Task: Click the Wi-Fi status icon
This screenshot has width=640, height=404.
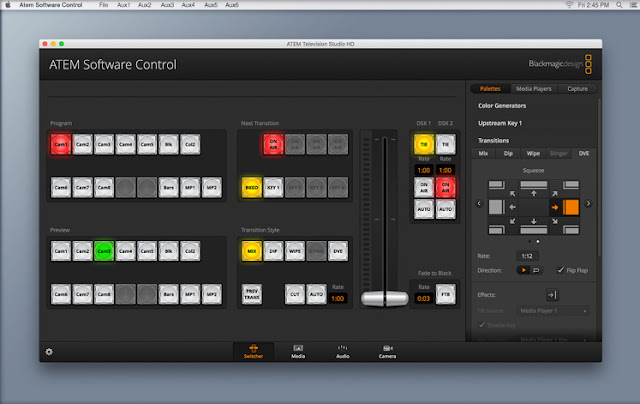Action: pyautogui.click(x=569, y=5)
